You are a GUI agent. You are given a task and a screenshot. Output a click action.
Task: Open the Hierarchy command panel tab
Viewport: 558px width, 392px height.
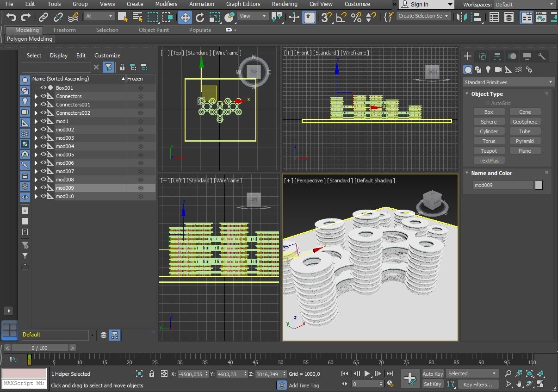(x=497, y=56)
